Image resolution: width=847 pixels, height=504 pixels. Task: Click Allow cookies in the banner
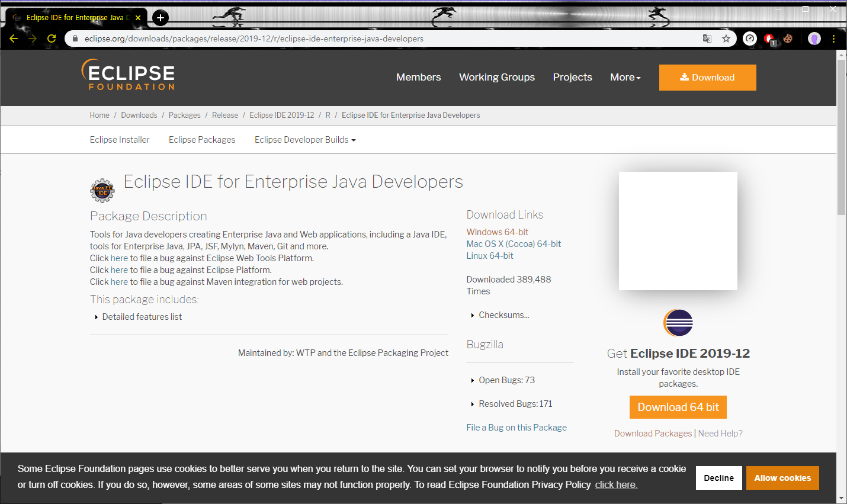coord(782,478)
